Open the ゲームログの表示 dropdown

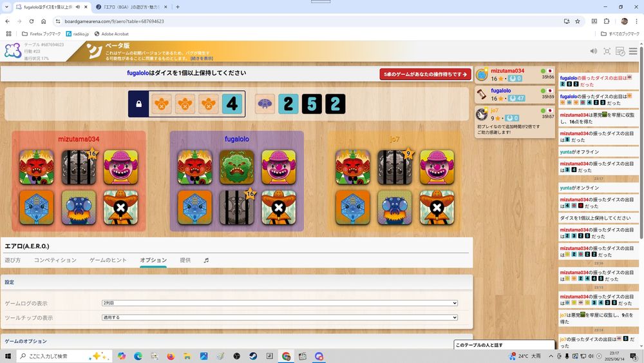pos(279,303)
